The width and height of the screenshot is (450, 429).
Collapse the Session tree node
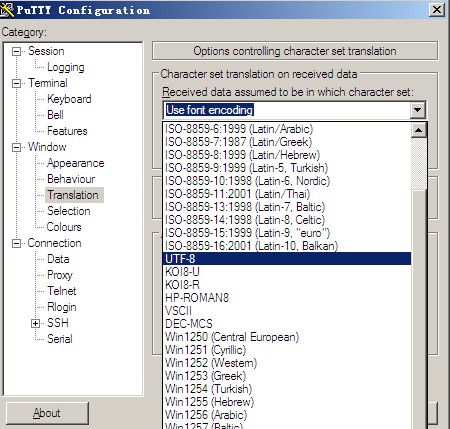pyautogui.click(x=16, y=51)
